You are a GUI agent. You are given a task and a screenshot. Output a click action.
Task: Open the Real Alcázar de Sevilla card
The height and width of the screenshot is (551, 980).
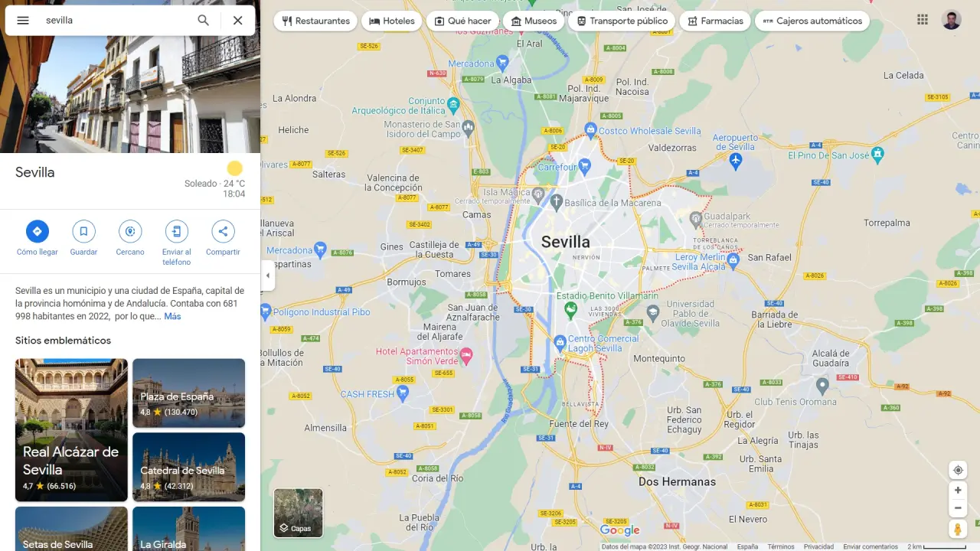(71, 430)
